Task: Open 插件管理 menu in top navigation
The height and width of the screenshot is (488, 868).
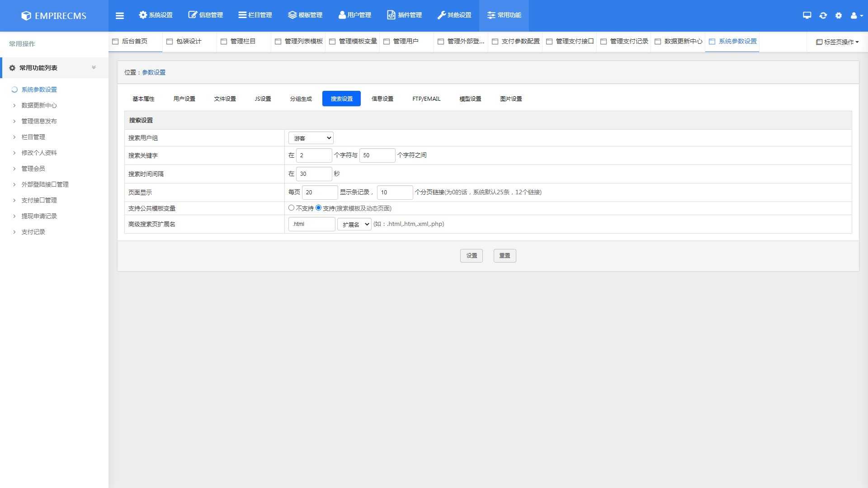Action: [x=404, y=15]
